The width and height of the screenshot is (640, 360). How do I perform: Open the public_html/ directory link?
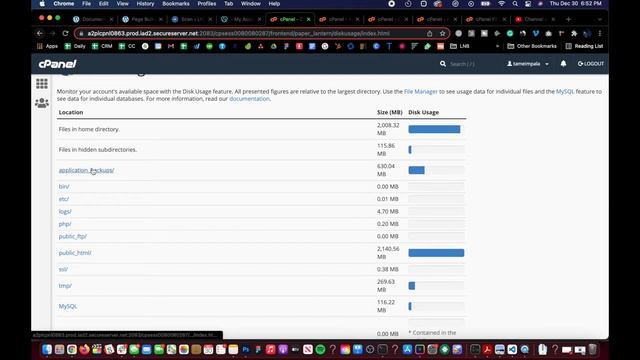[x=75, y=253]
